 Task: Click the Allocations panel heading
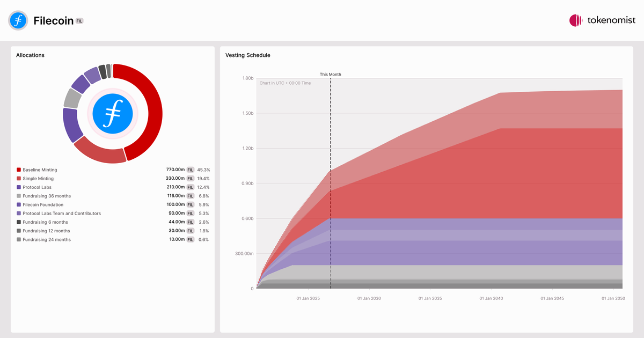tap(30, 55)
